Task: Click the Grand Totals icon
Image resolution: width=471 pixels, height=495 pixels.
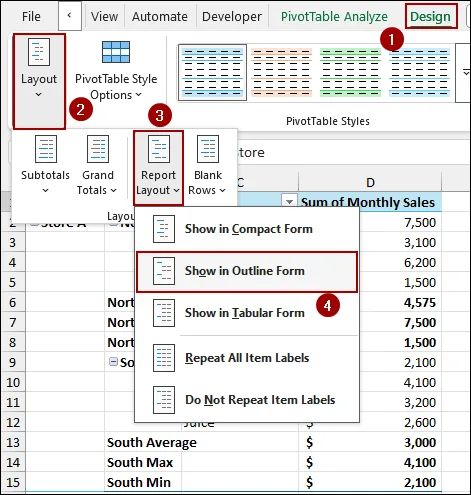Action: point(98,149)
